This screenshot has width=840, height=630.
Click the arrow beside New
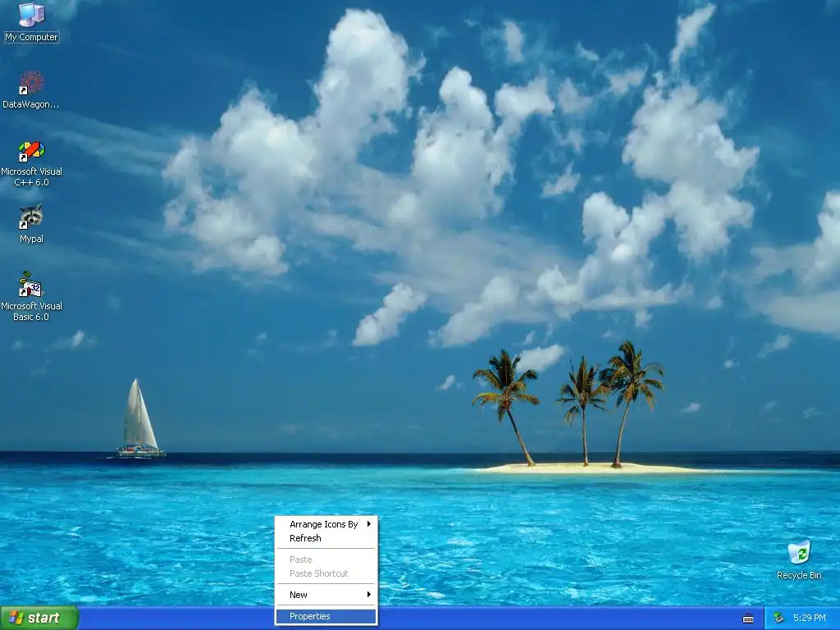[x=368, y=594]
